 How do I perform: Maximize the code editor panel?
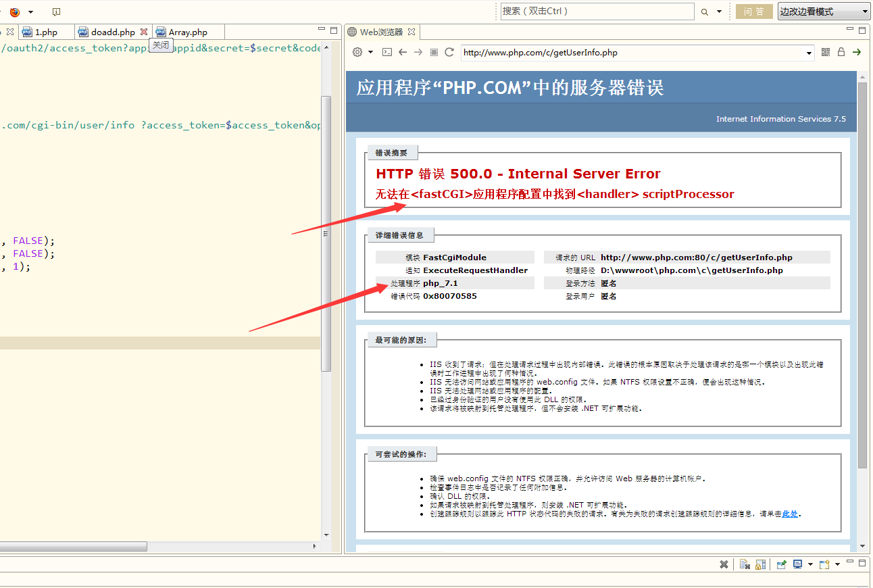click(x=334, y=30)
